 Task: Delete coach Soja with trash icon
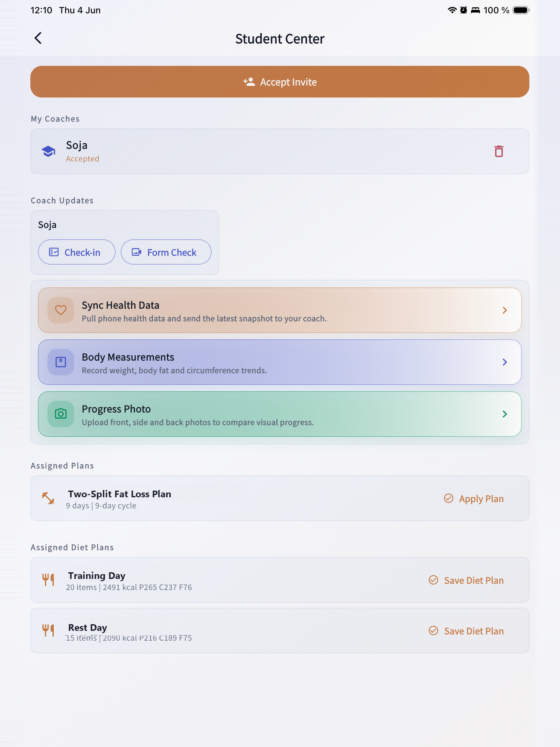[x=499, y=151]
